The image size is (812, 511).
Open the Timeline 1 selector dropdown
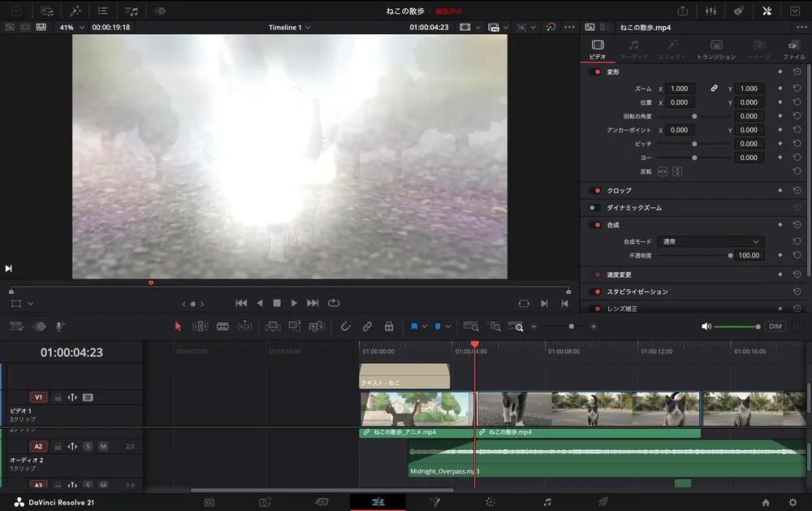(x=290, y=28)
